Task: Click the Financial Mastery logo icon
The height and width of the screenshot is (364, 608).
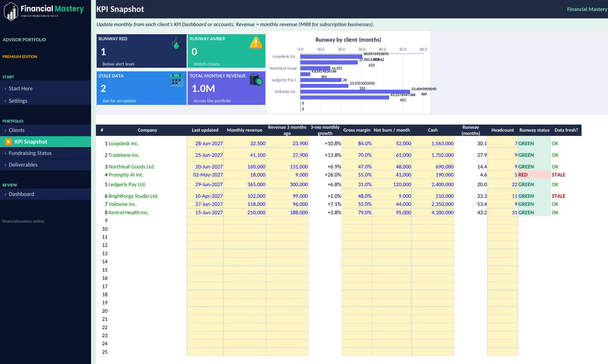Action: (11, 11)
